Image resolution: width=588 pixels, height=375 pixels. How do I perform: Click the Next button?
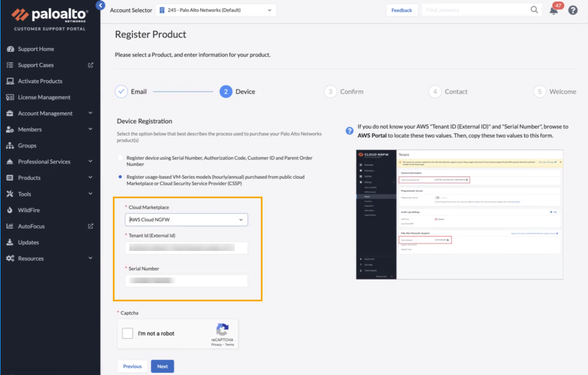tap(162, 367)
